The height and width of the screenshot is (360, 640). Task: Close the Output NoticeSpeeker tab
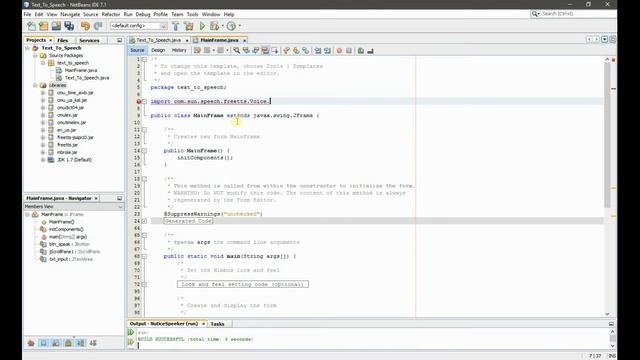203,324
